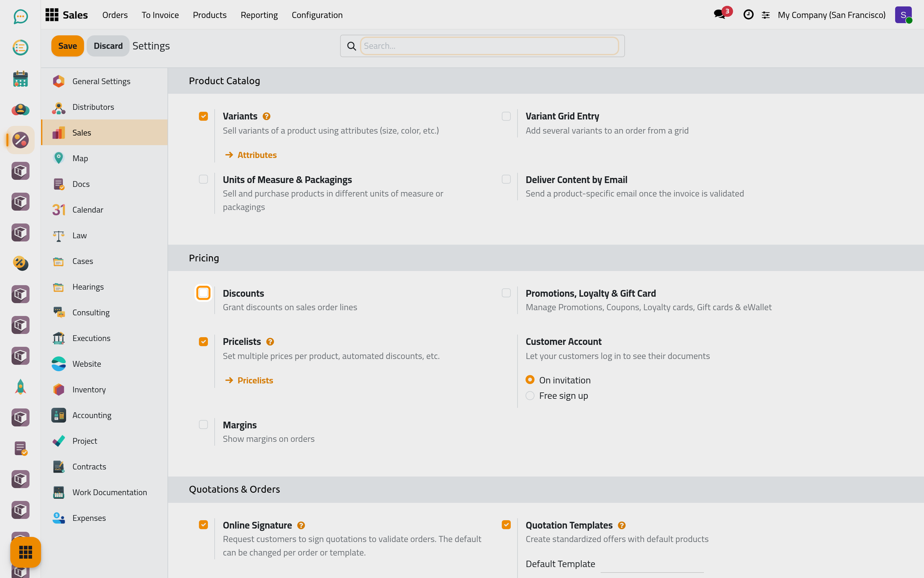Image resolution: width=924 pixels, height=578 pixels.
Task: Open the Sales apps menu grid icon
Action: (52, 15)
